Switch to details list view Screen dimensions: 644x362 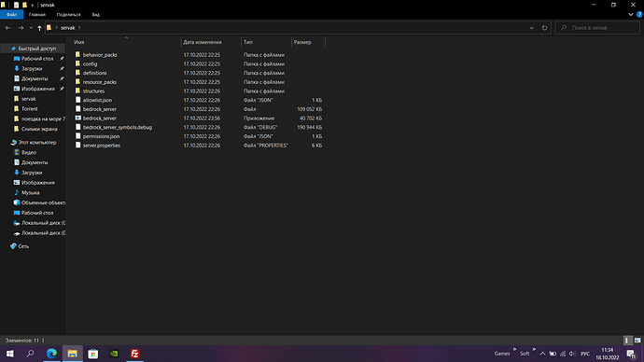627,341
